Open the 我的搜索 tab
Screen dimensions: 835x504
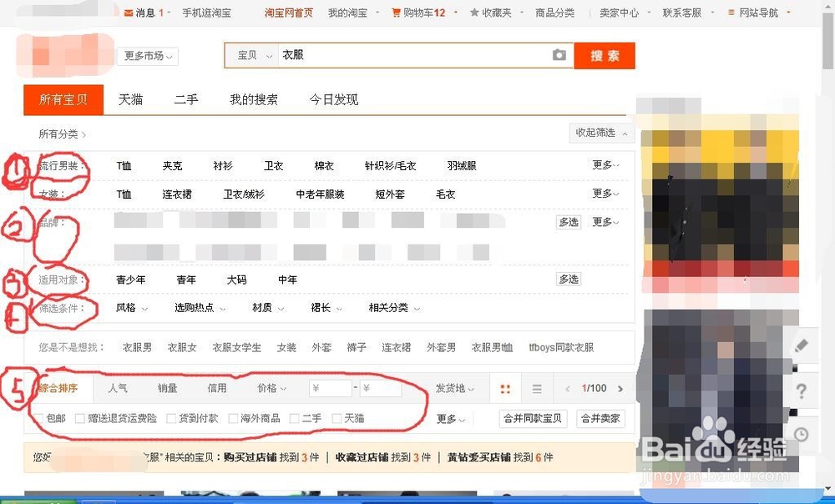(254, 99)
